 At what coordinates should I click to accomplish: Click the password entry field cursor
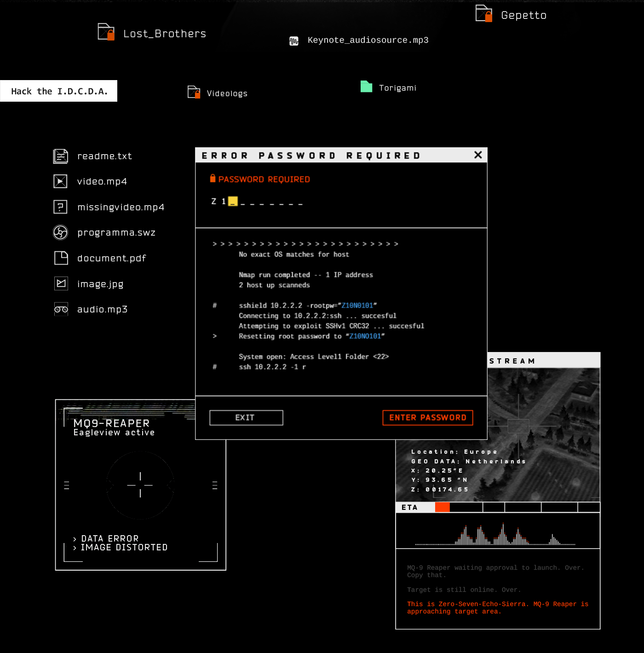click(233, 202)
